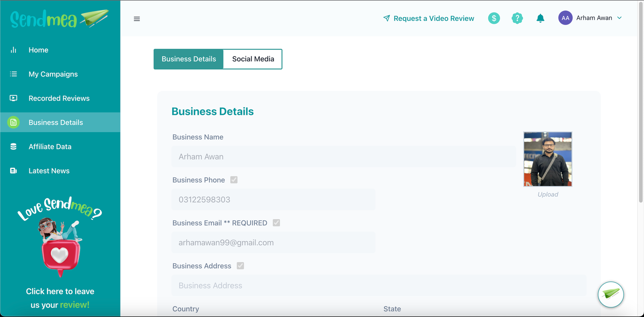Click the question mark help icon
Screen dimensions: 644x317
pos(517,18)
